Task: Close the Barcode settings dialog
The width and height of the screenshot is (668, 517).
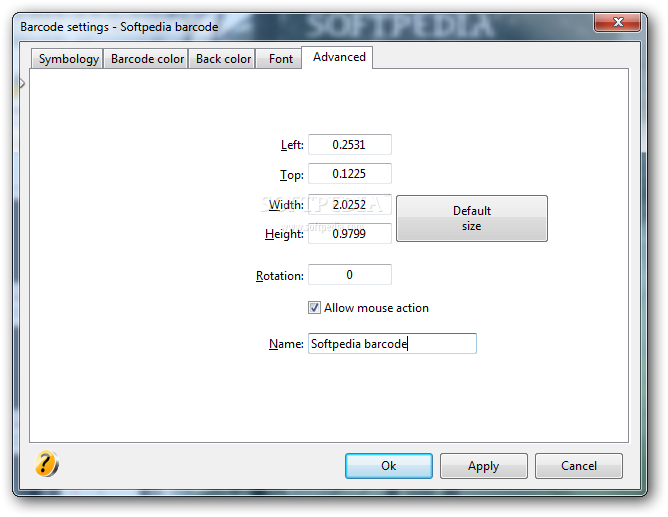Action: coord(617,22)
